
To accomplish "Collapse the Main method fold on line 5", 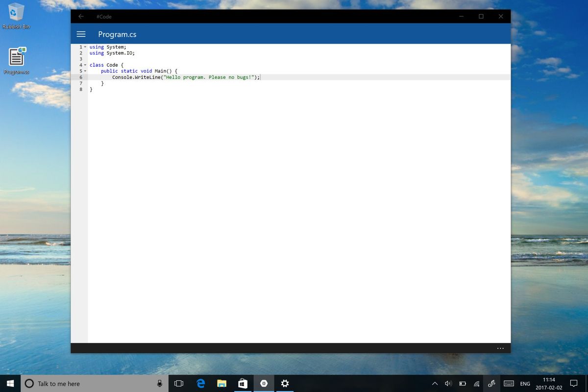I will coord(85,71).
